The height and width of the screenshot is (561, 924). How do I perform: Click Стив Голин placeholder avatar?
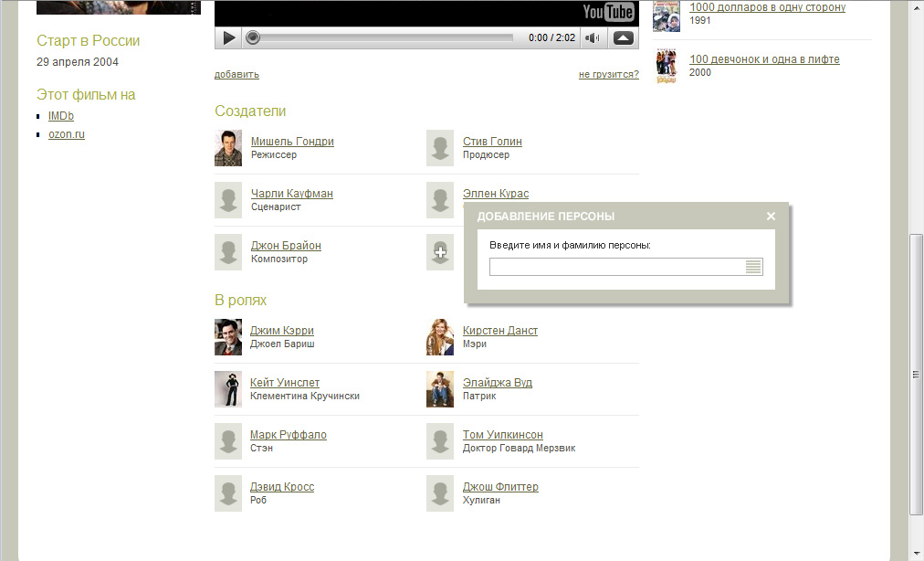coord(440,148)
